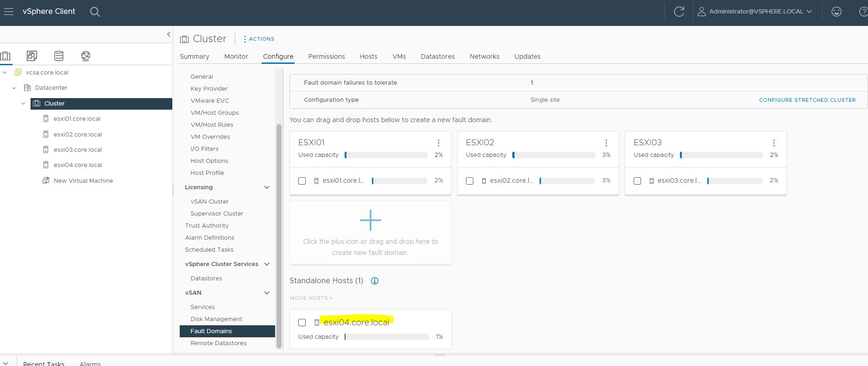Collapse the Licensing section

(x=267, y=187)
